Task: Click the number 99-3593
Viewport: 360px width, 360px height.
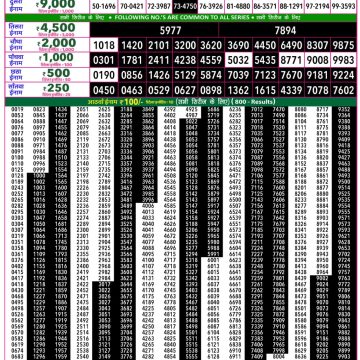Action: (343, 6)
